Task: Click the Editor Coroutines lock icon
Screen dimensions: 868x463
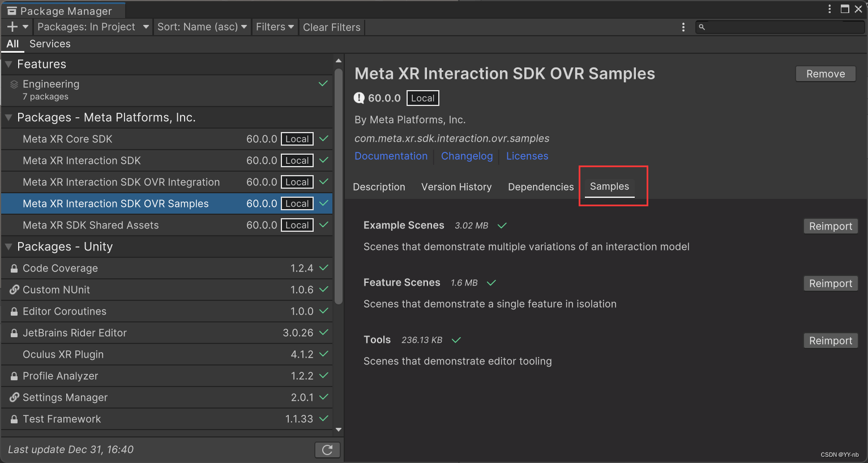Action: click(x=14, y=311)
